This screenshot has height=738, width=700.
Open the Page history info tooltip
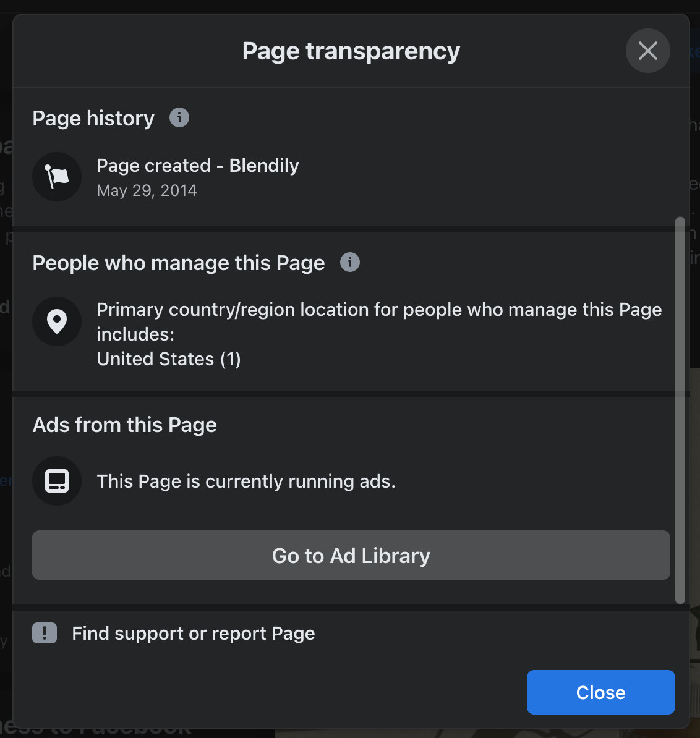pos(179,117)
